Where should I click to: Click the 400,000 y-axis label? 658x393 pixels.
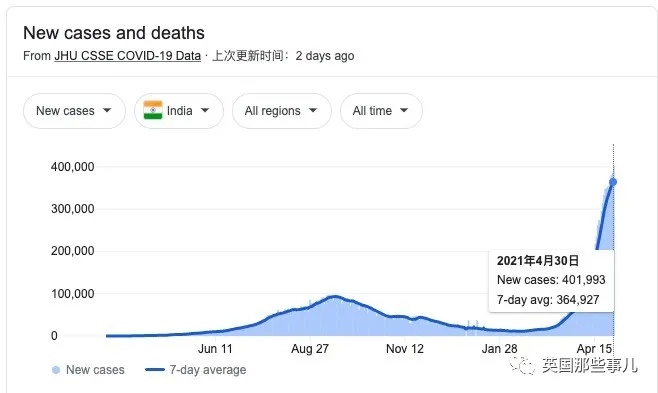(x=73, y=167)
